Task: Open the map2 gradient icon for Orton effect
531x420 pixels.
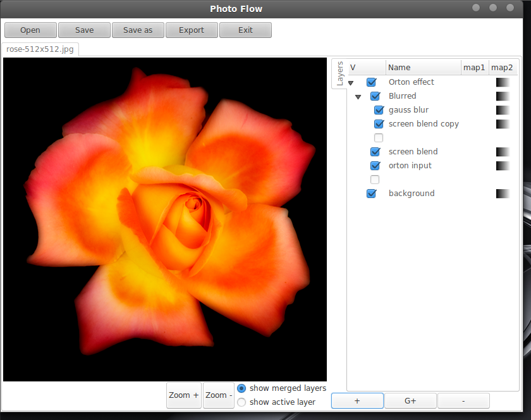Action: (503, 82)
